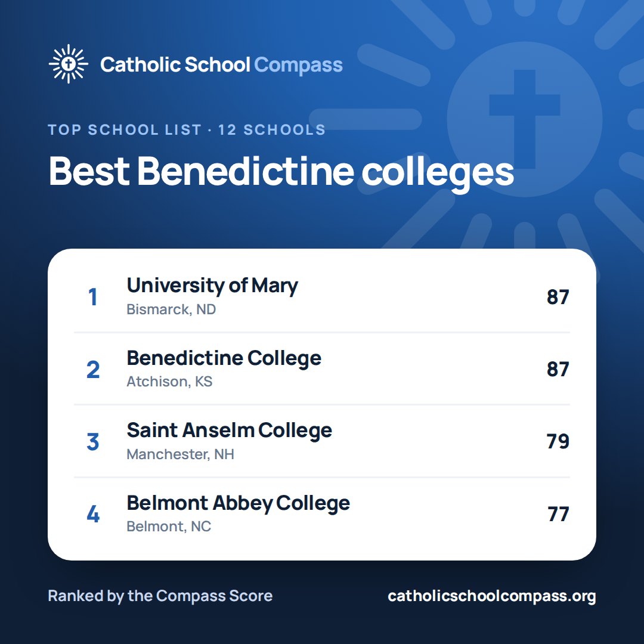Click Belmont Abbey's score of 77
Screen dimensions: 644x644
[x=558, y=514]
